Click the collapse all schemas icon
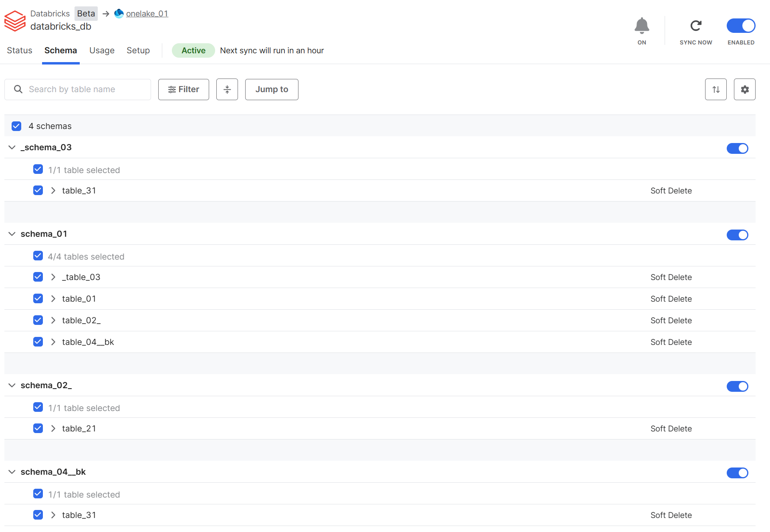Viewport: 770px width, 532px height. pyautogui.click(x=227, y=89)
